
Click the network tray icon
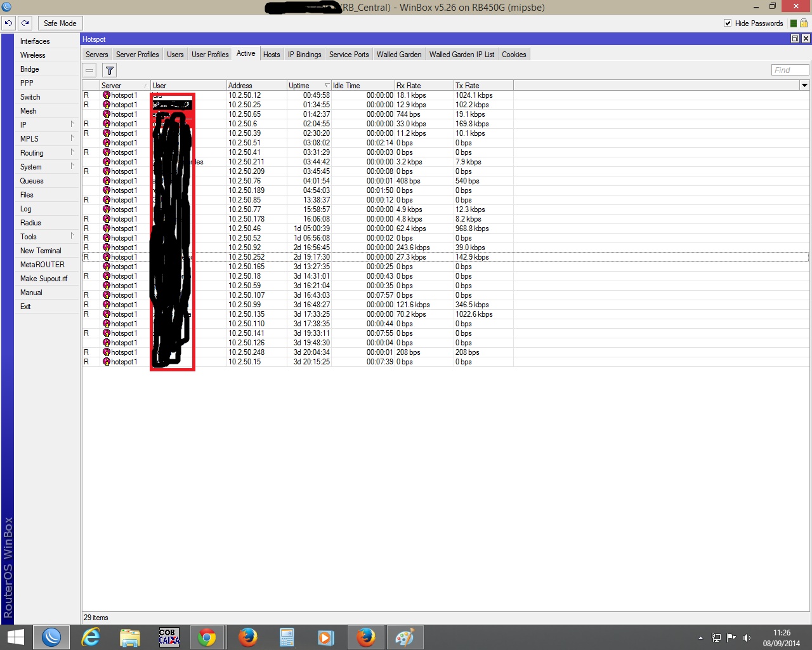[x=716, y=638]
